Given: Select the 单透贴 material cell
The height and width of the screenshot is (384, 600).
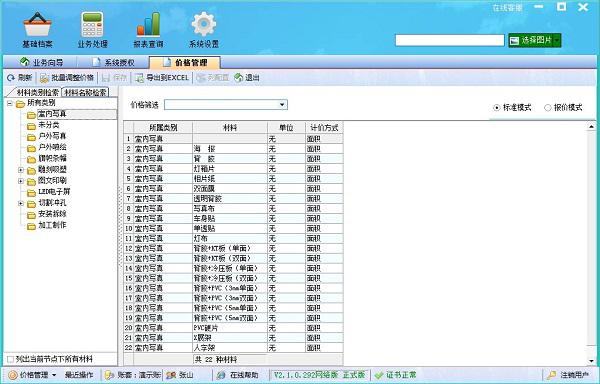Looking at the screenshot, I should coord(230,228).
